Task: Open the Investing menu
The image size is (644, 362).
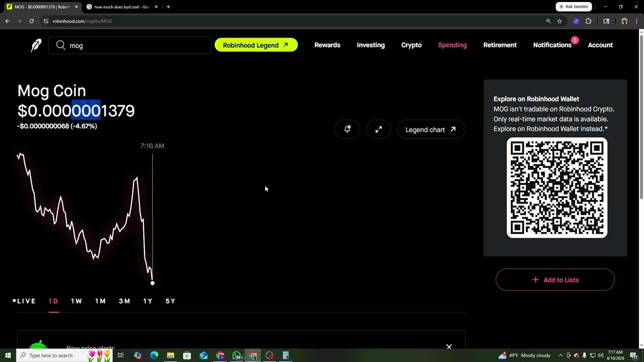Action: tap(371, 45)
